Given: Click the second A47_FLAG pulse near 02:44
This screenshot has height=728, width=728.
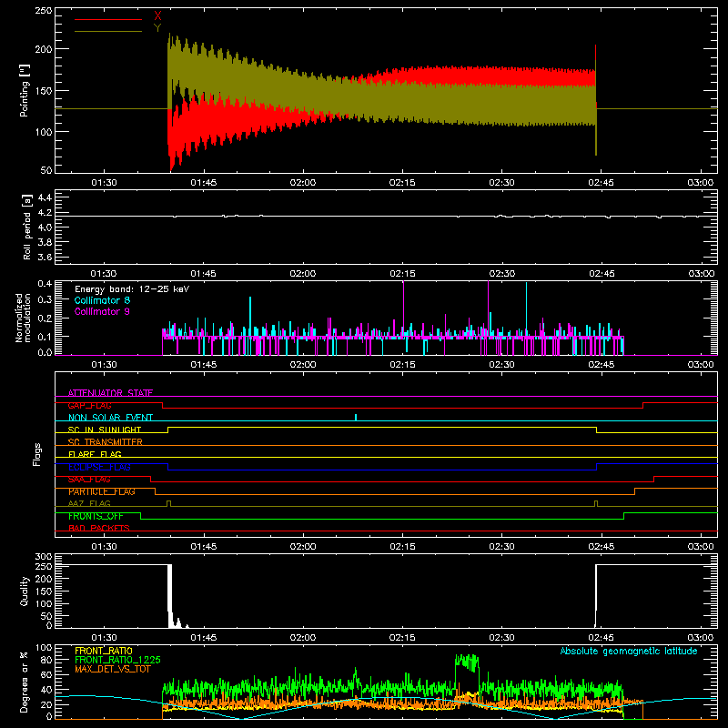Looking at the screenshot, I should click(596, 503).
